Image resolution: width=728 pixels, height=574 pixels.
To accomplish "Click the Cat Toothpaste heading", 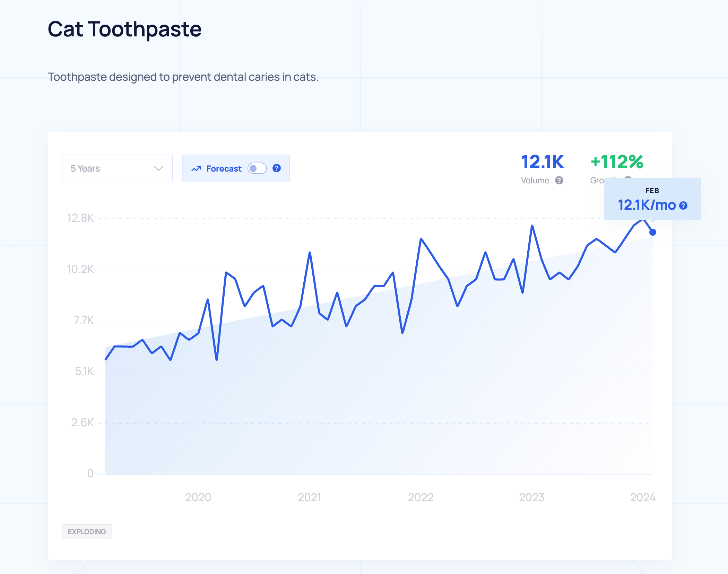I will [124, 29].
